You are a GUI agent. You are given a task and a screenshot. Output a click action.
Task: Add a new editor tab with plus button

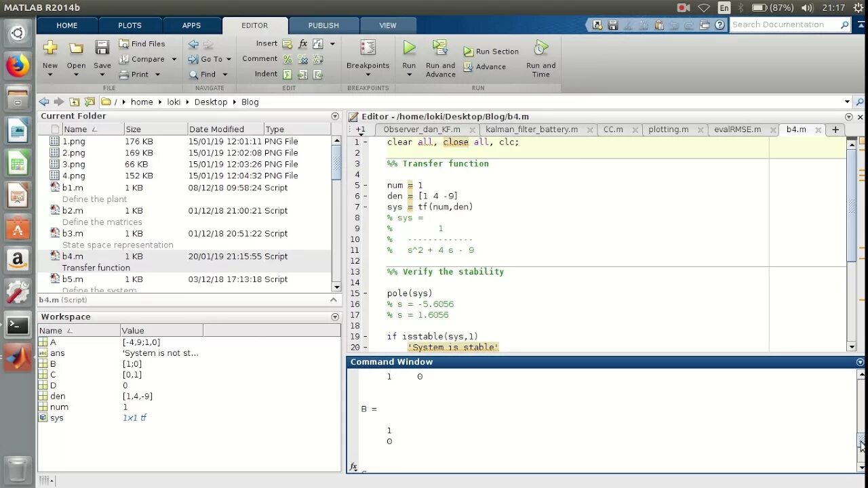tap(835, 129)
